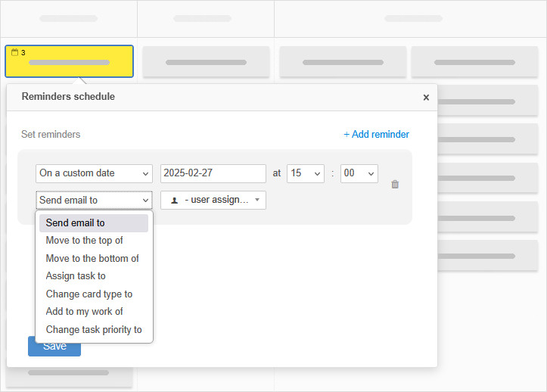Open the user assignee dropdown

(x=213, y=200)
